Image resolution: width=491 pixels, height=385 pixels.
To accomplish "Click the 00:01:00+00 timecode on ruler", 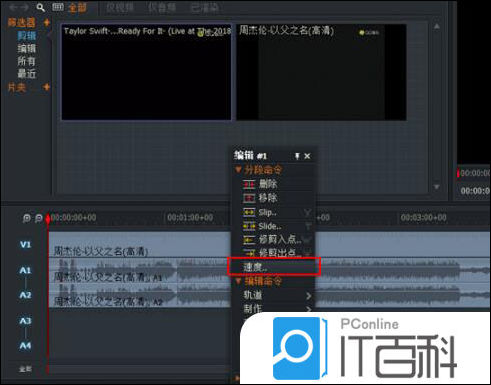I will (x=190, y=218).
